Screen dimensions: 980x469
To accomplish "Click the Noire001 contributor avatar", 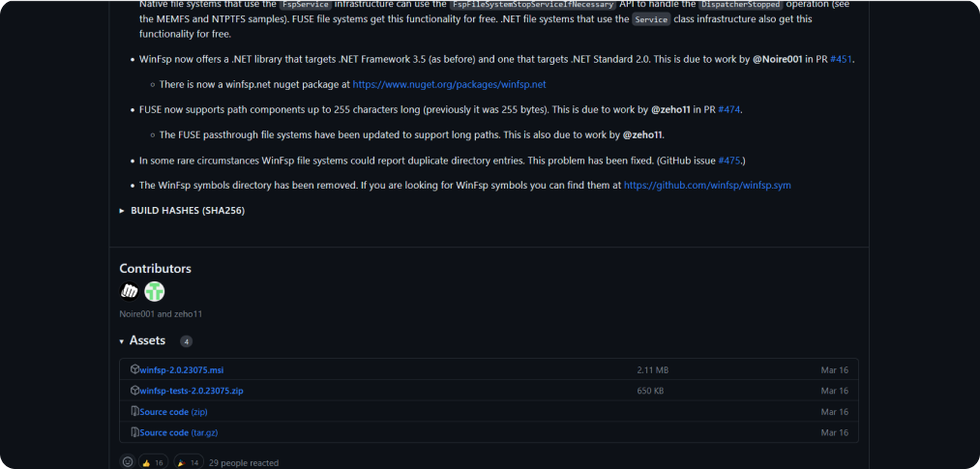I will [130, 291].
